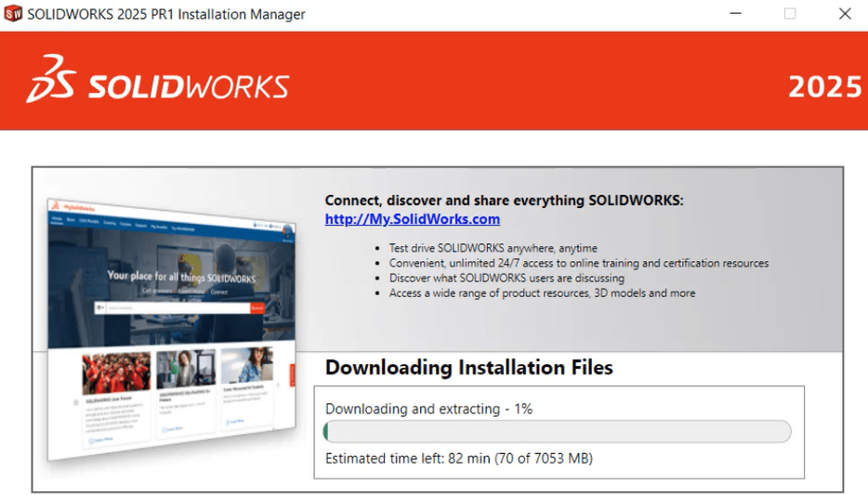Click the red feedback tab in website preview
Image resolution: width=868 pixels, height=495 pixels.
(292, 374)
